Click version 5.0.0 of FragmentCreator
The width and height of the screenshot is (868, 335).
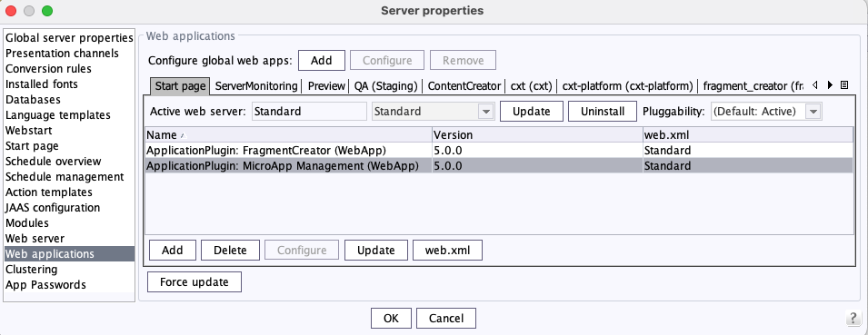coord(537,151)
